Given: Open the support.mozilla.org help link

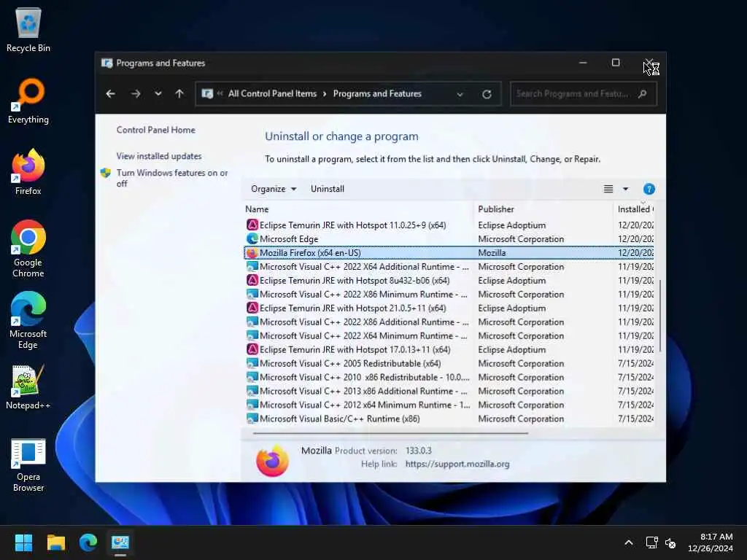Looking at the screenshot, I should click(x=457, y=464).
